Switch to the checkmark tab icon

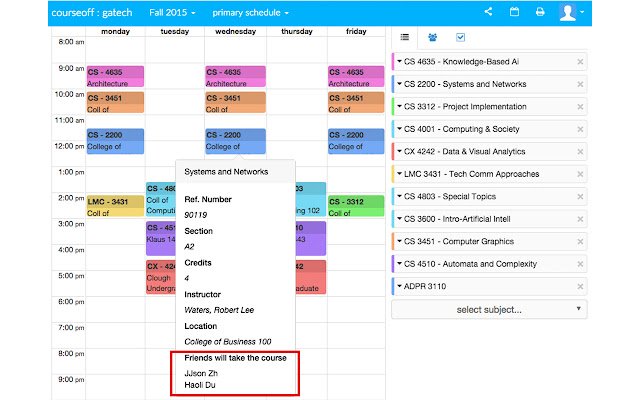[460, 38]
